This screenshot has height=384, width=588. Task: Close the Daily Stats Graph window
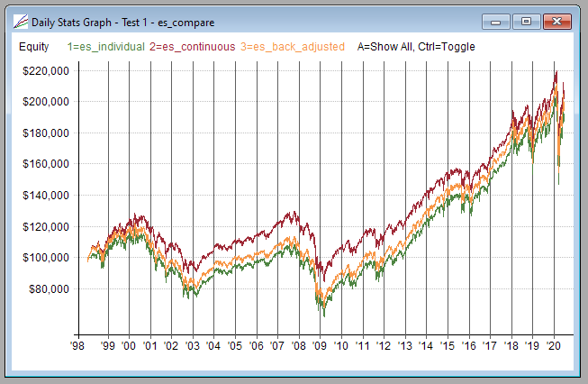click(558, 21)
